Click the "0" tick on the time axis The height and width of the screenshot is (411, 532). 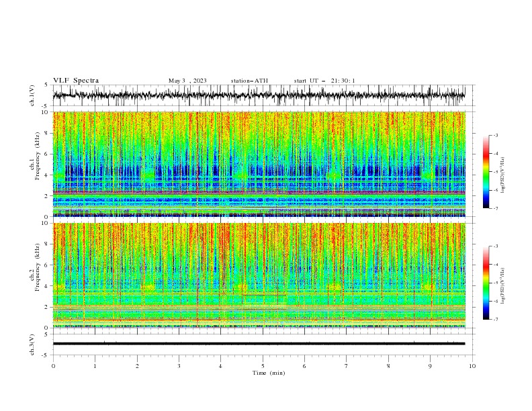pyautogui.click(x=53, y=366)
